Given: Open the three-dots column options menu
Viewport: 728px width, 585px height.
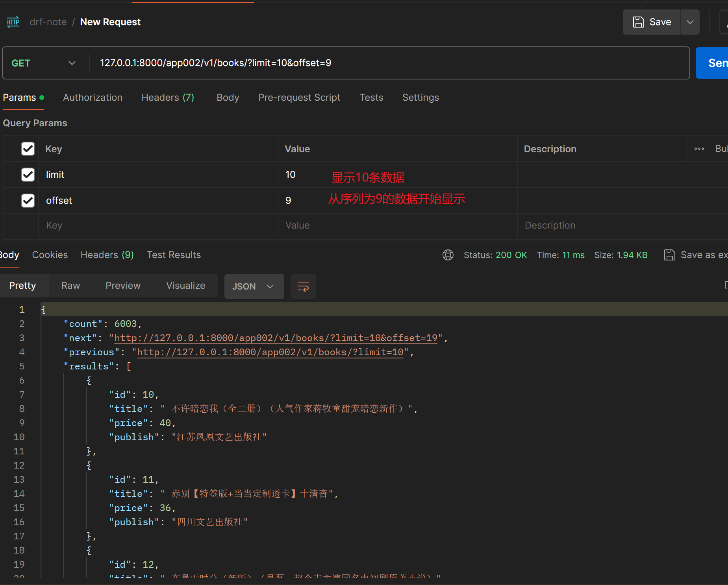Looking at the screenshot, I should [x=699, y=149].
